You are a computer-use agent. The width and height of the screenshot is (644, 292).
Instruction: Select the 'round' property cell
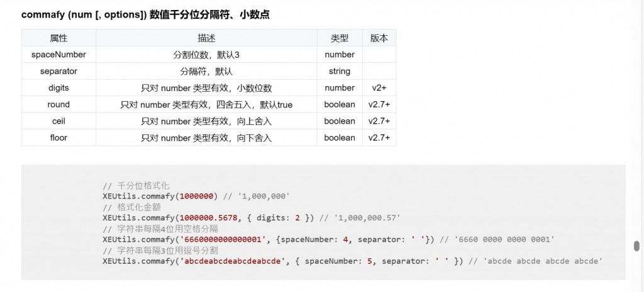point(58,105)
